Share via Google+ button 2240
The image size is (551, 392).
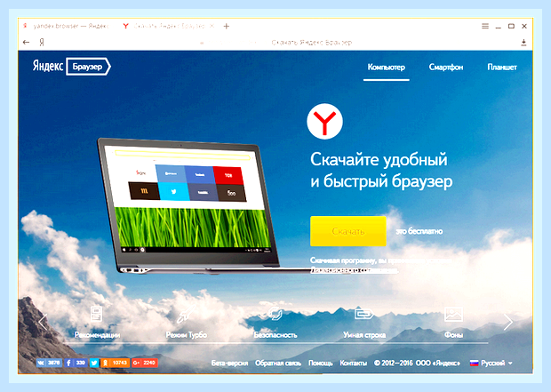[x=145, y=363]
